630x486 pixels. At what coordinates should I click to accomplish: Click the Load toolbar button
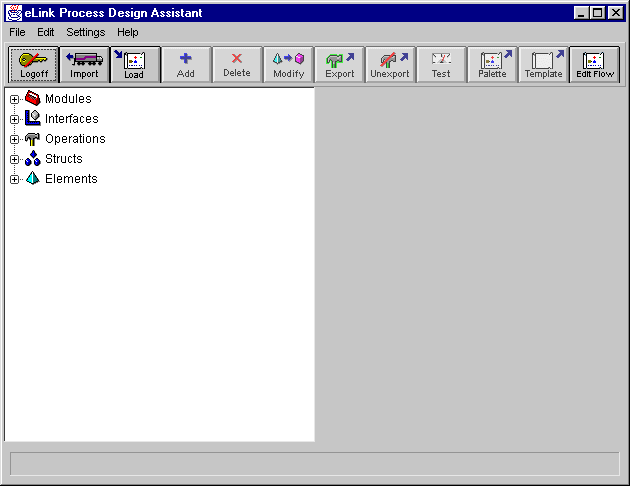pyautogui.click(x=135, y=65)
